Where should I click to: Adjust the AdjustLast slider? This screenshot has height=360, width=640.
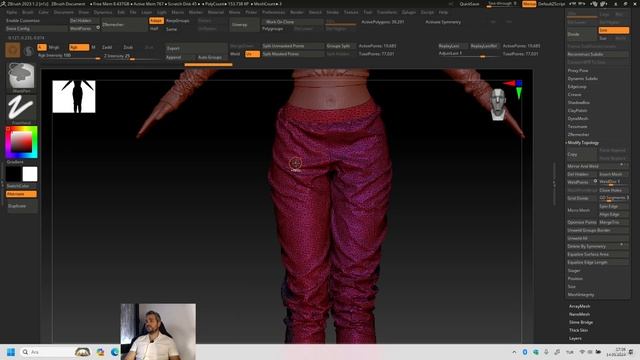coord(469,54)
